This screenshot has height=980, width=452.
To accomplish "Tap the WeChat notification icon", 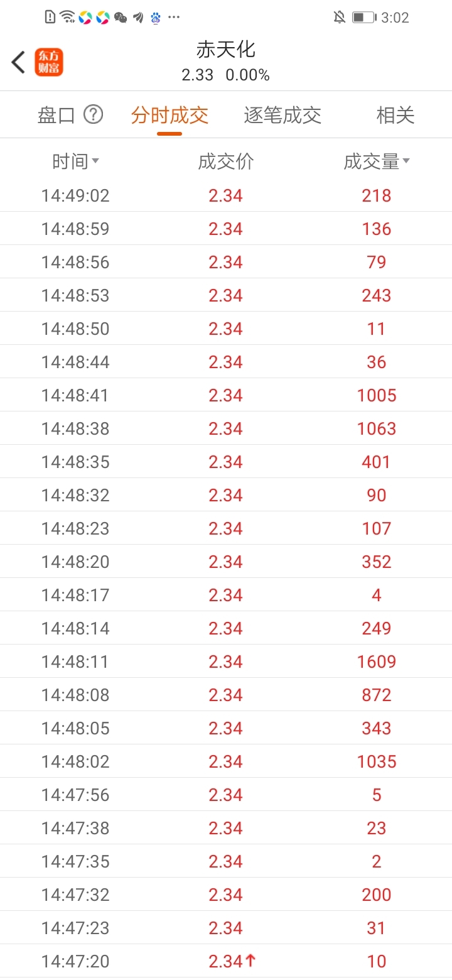I will (121, 18).
